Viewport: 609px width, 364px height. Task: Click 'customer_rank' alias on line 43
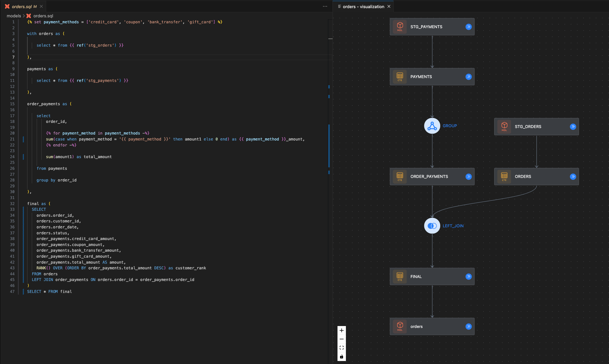click(191, 268)
